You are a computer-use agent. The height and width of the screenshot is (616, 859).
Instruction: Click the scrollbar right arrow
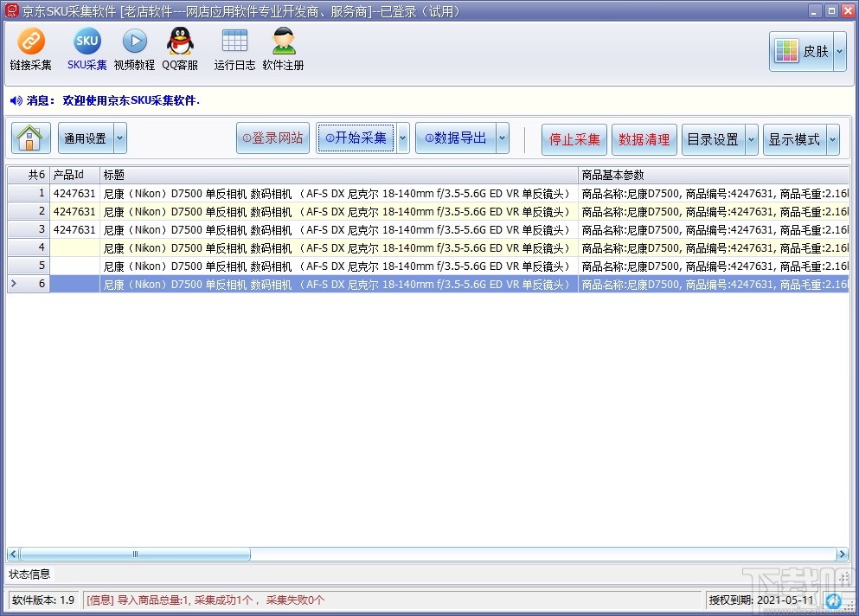[843, 554]
